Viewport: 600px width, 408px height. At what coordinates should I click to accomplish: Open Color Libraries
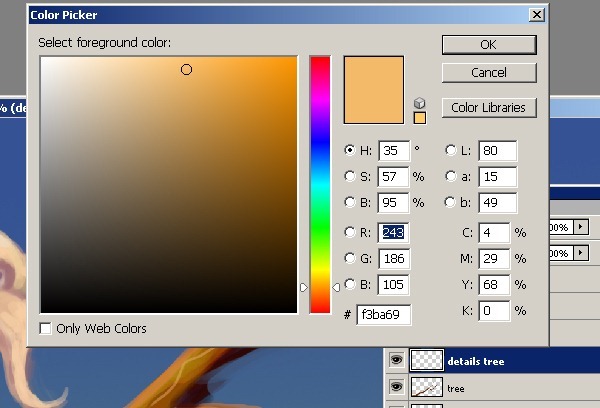(x=488, y=107)
